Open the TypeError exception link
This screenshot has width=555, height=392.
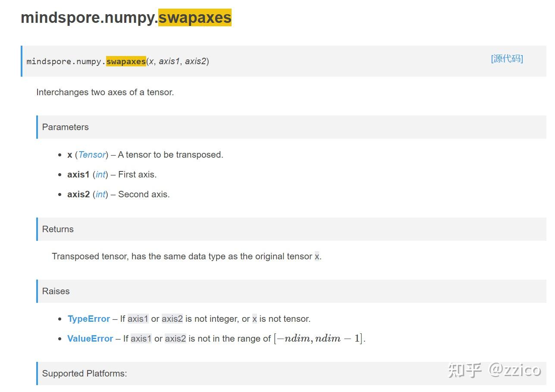(x=89, y=319)
